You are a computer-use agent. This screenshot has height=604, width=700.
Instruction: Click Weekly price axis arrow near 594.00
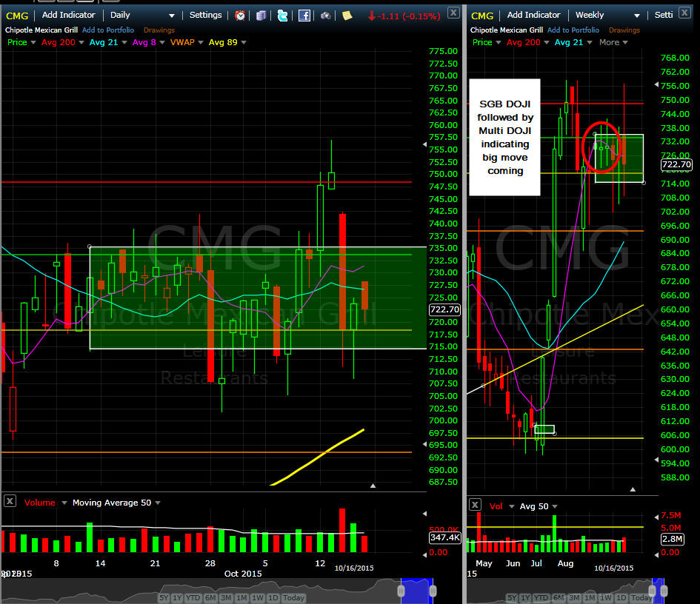coord(656,460)
